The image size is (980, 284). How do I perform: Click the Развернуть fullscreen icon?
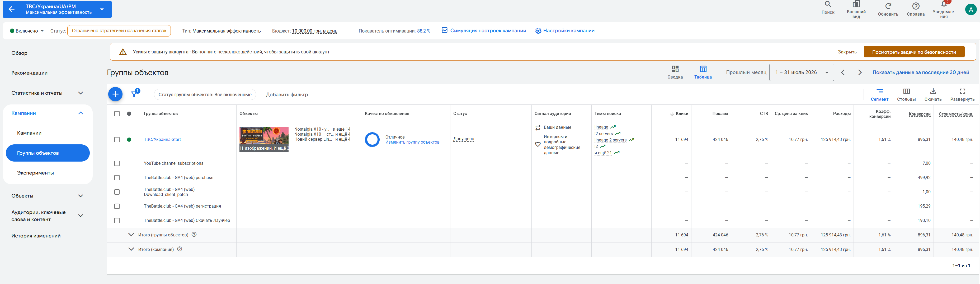click(x=962, y=91)
